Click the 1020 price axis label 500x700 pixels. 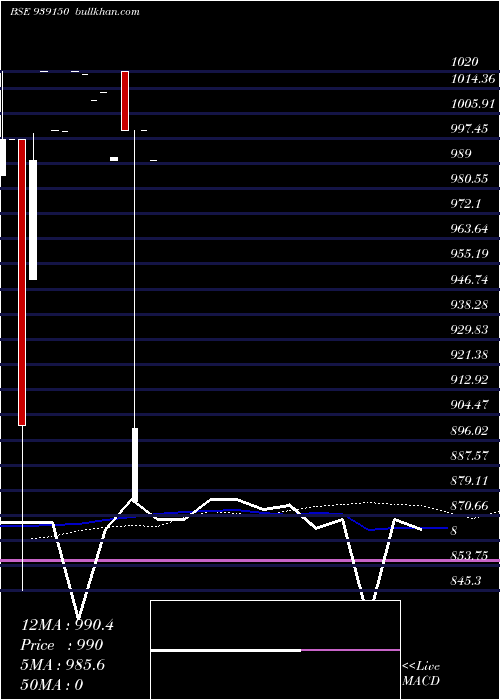point(465,62)
